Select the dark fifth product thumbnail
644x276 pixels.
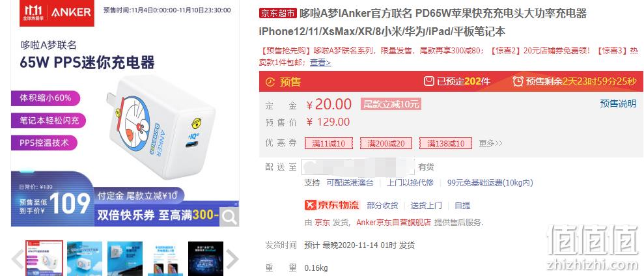pyautogui.click(x=206, y=258)
